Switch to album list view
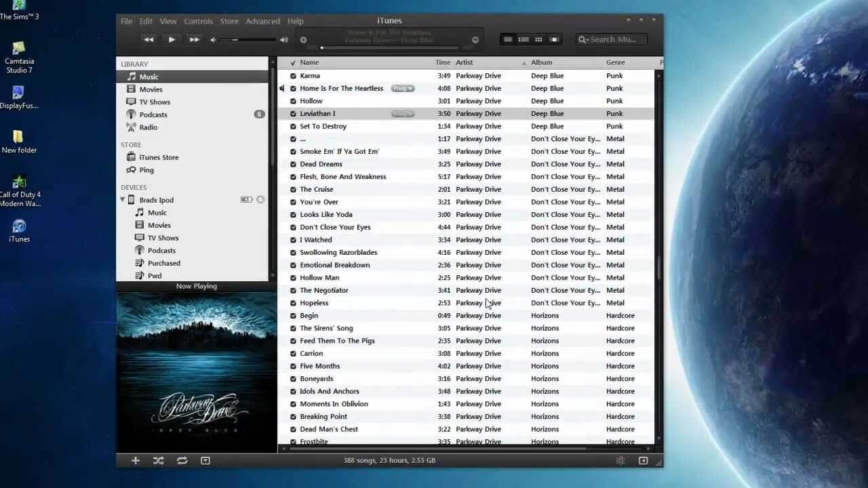868x488 pixels. point(523,40)
